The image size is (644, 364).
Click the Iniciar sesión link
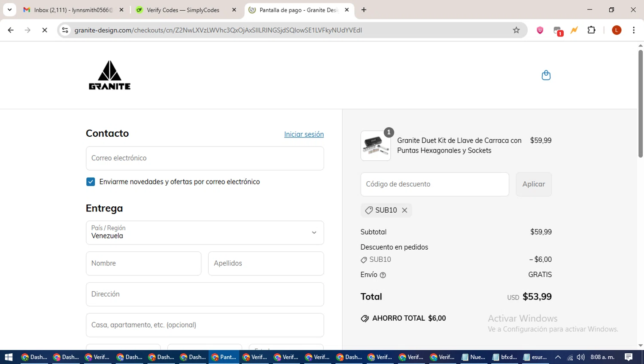click(304, 135)
